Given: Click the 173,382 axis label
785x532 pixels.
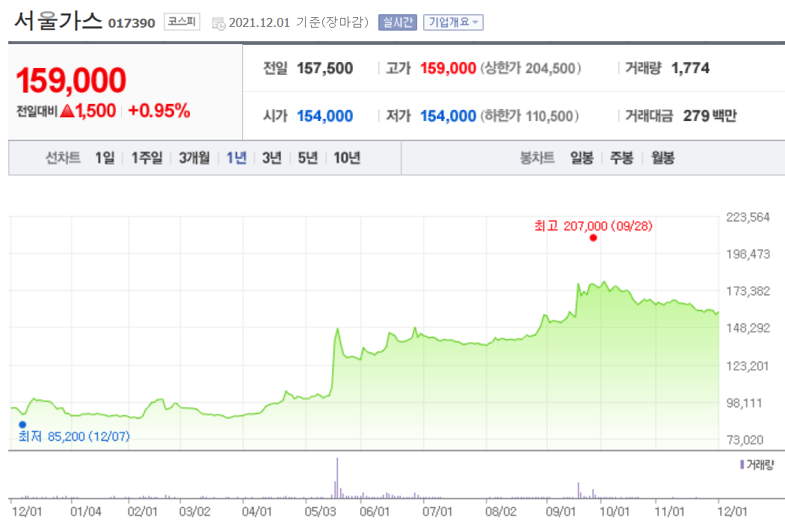Looking at the screenshot, I should tap(748, 291).
